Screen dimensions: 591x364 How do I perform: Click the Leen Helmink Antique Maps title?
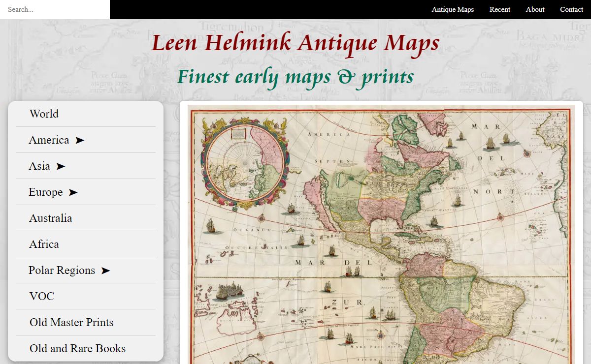[x=295, y=43]
